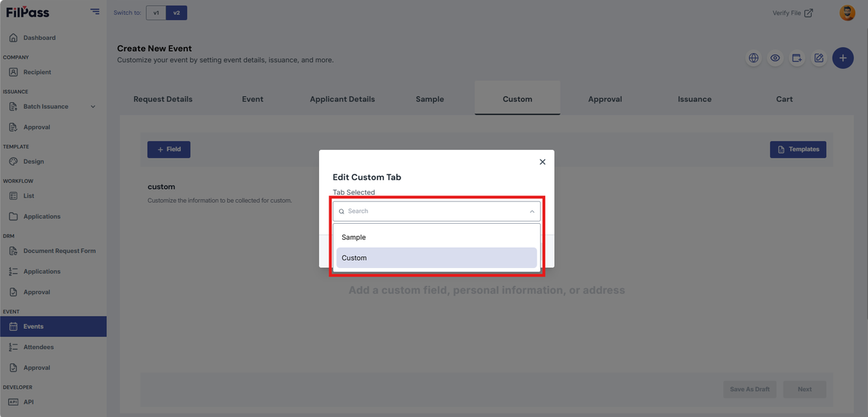Image resolution: width=868 pixels, height=417 pixels.
Task: Click the add window icon button
Action: tap(797, 58)
